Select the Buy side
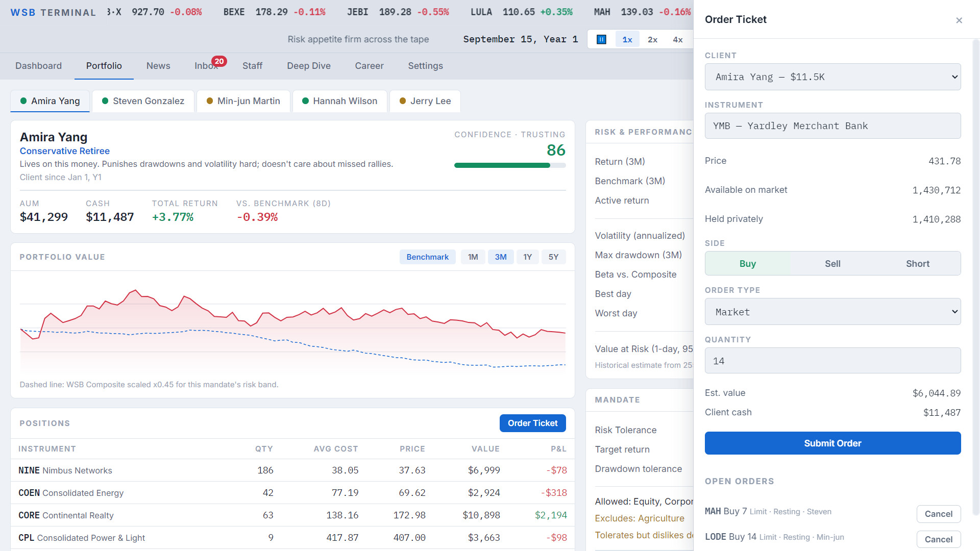 (x=747, y=264)
